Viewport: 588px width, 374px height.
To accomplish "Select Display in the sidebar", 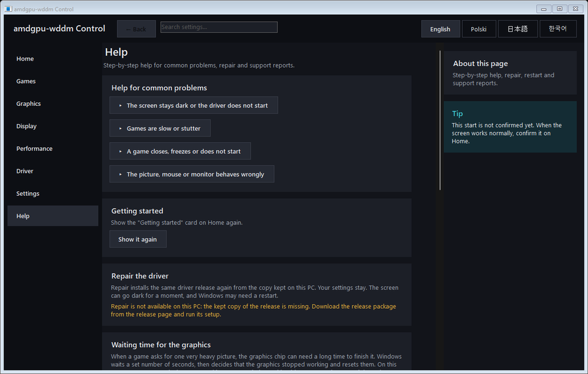I will point(52,126).
